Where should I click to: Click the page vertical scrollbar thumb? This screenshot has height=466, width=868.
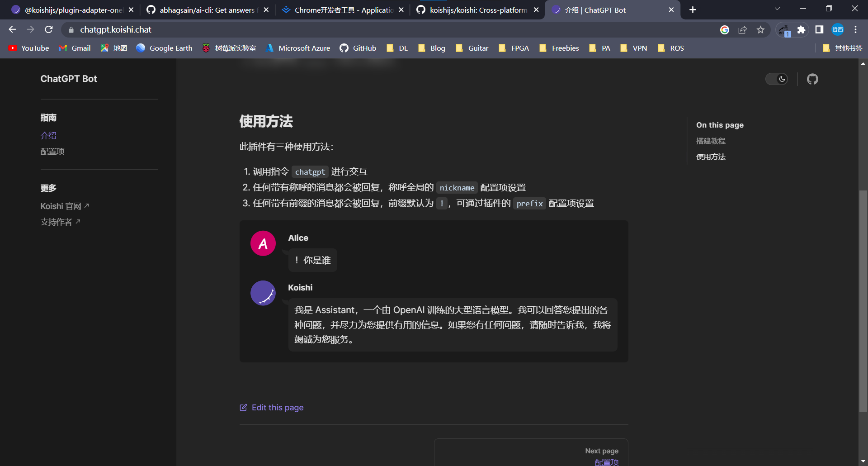(x=863, y=301)
